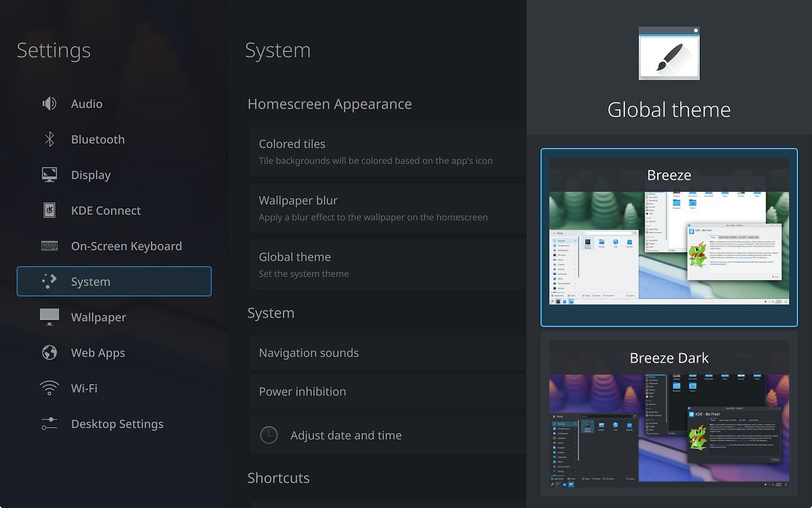Open Navigation sounds option
This screenshot has width=812, height=508.
(x=388, y=352)
